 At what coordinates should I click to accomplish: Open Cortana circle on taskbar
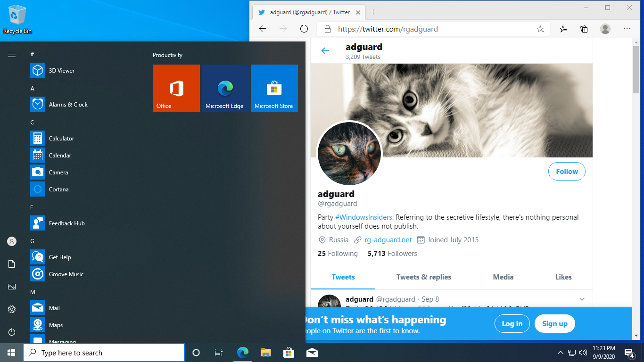(196, 353)
